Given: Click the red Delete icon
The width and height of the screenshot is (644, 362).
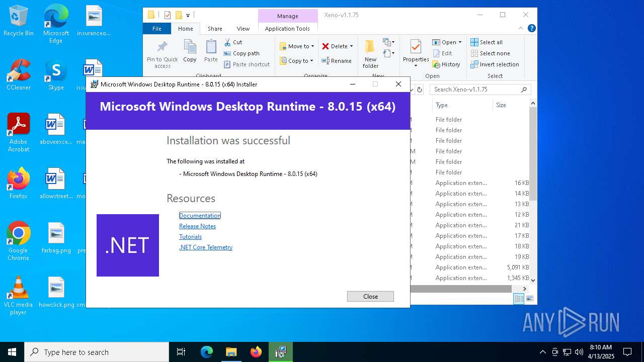Looking at the screenshot, I should 326,46.
